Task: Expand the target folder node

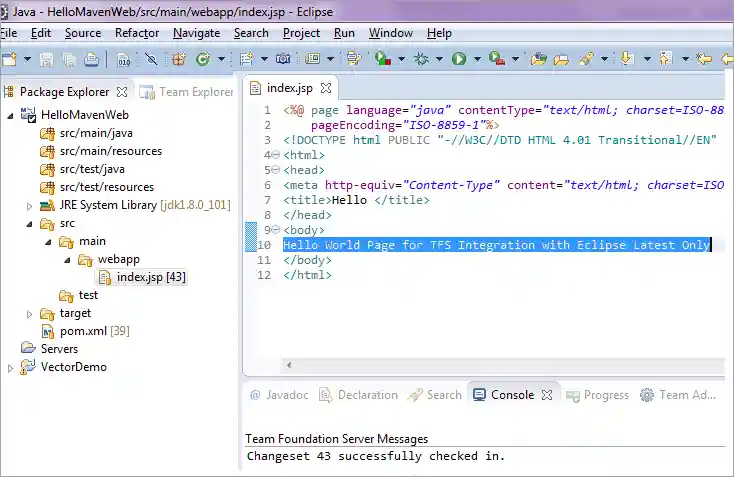Action: point(29,314)
